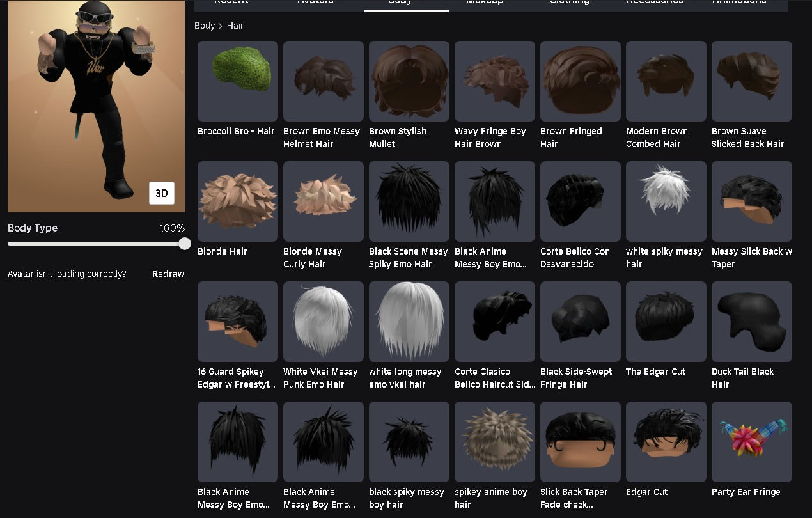Equip the Party Ear Fringe item
This screenshot has height=518, width=812.
click(752, 442)
